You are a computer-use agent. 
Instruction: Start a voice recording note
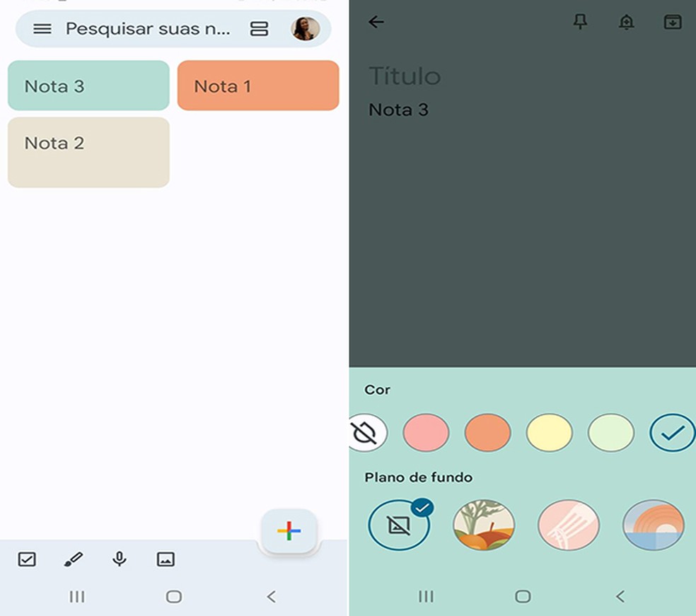120,559
